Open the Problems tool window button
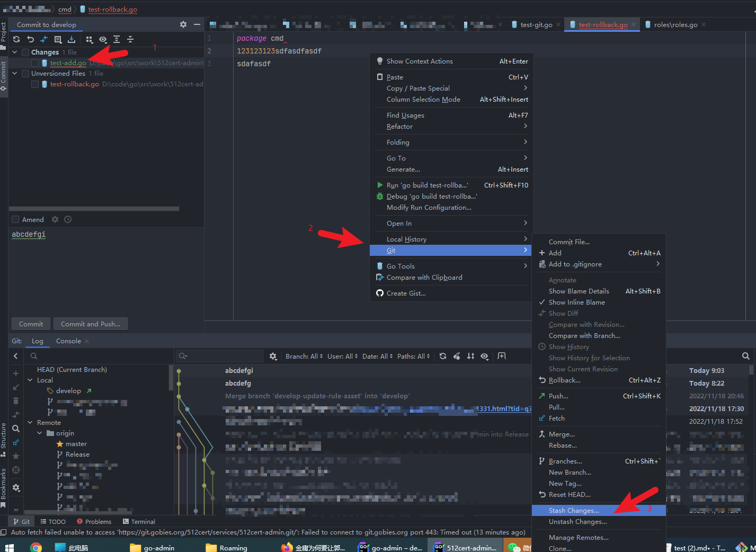The width and height of the screenshot is (756, 552). pyautogui.click(x=94, y=522)
